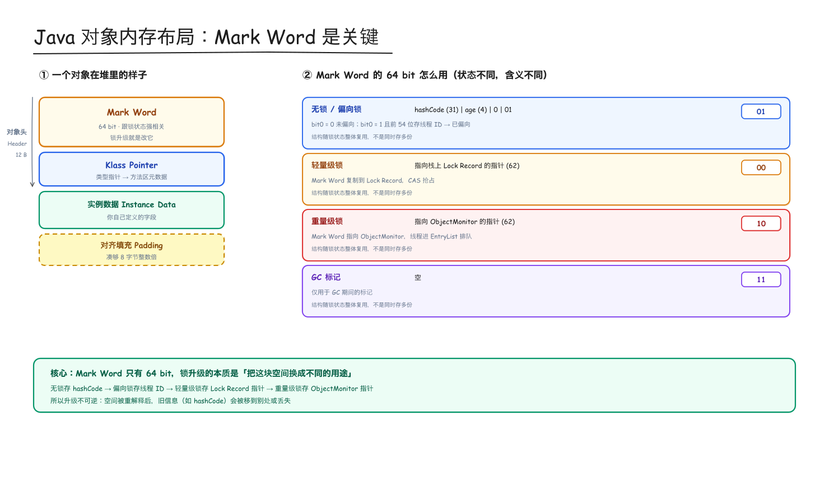
Task: Click text 凑够 8 字节整数倍
Action: [x=132, y=257]
